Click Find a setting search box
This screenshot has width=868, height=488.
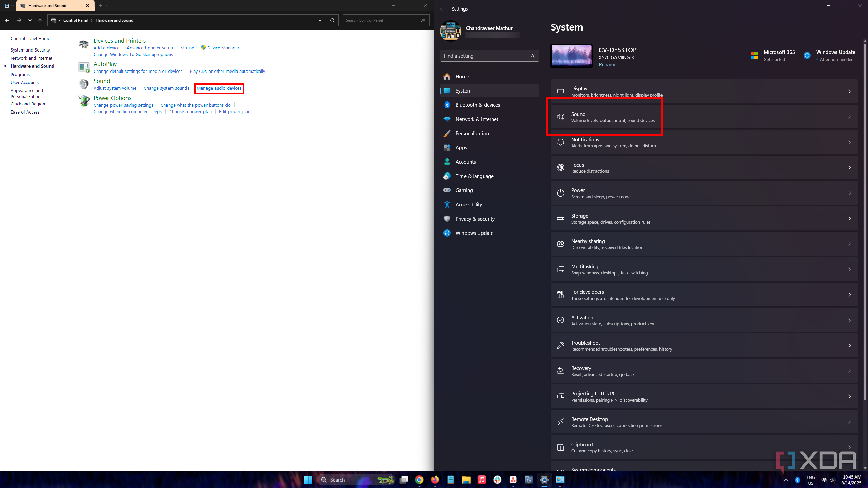[x=490, y=56]
